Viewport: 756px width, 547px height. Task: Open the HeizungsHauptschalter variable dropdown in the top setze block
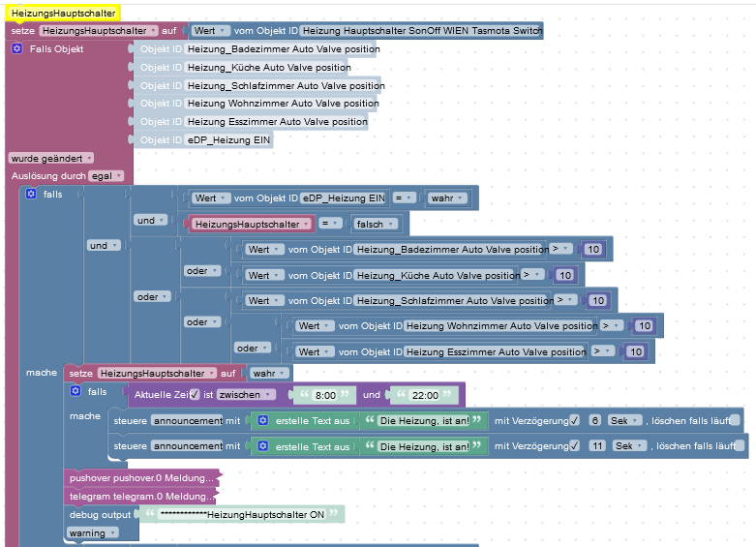tap(99, 30)
